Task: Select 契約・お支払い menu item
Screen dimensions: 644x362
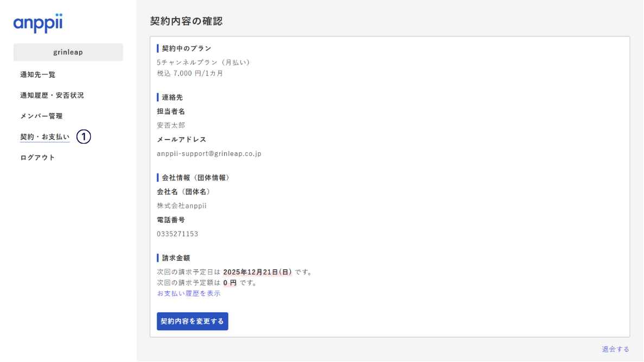Action: (x=45, y=137)
